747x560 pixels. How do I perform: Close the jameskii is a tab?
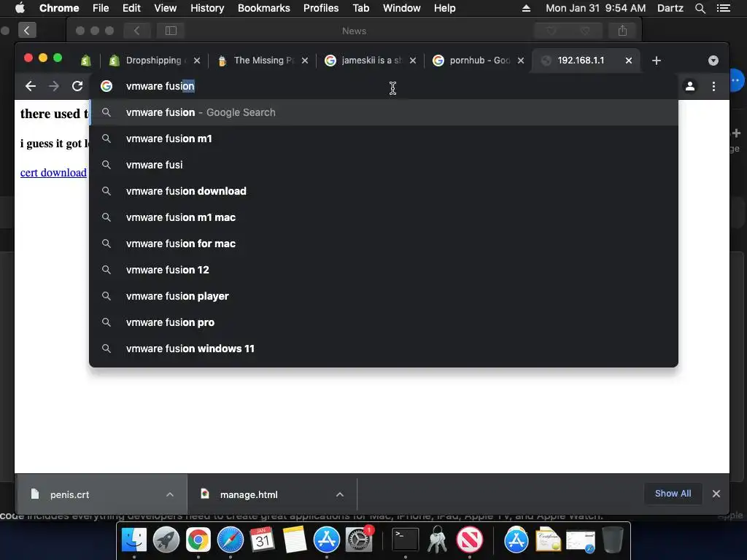pos(413,61)
